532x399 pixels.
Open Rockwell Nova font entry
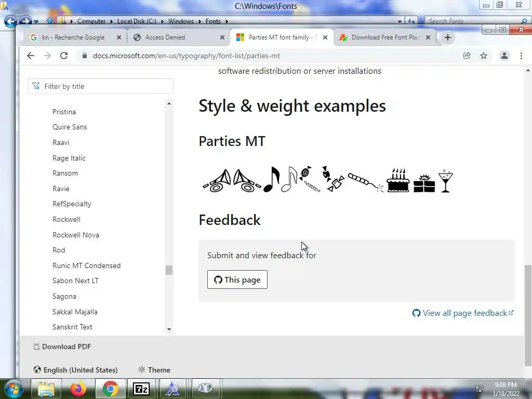point(76,235)
